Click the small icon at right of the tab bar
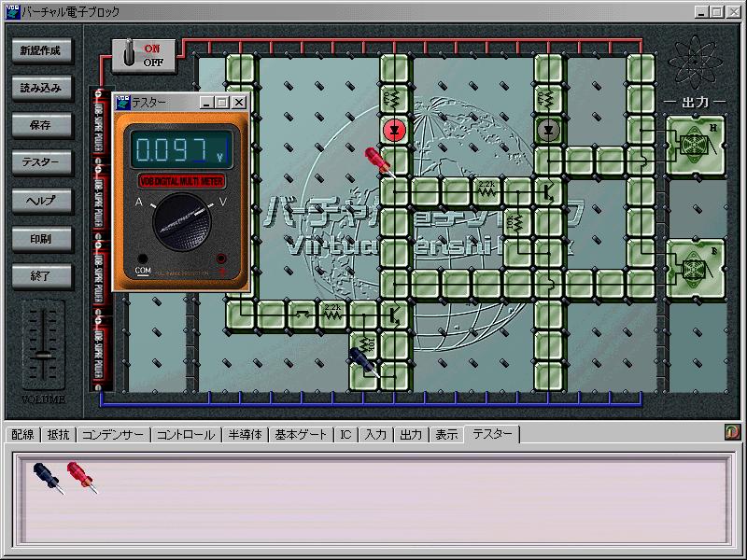The height and width of the screenshot is (560, 747). click(732, 432)
